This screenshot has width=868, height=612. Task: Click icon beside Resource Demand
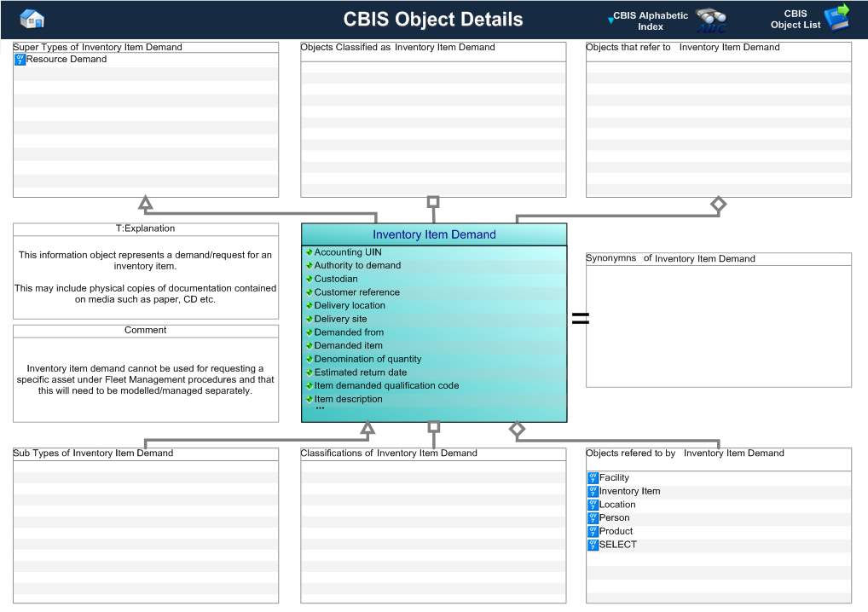click(x=20, y=59)
